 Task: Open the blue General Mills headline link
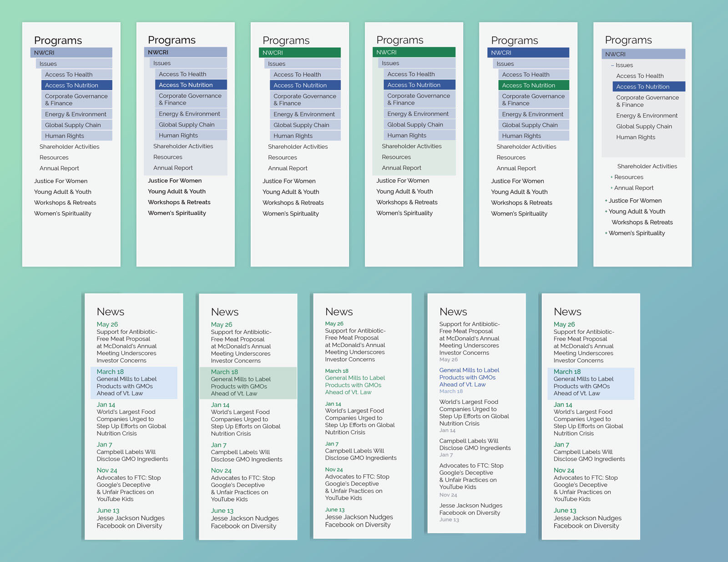point(469,377)
